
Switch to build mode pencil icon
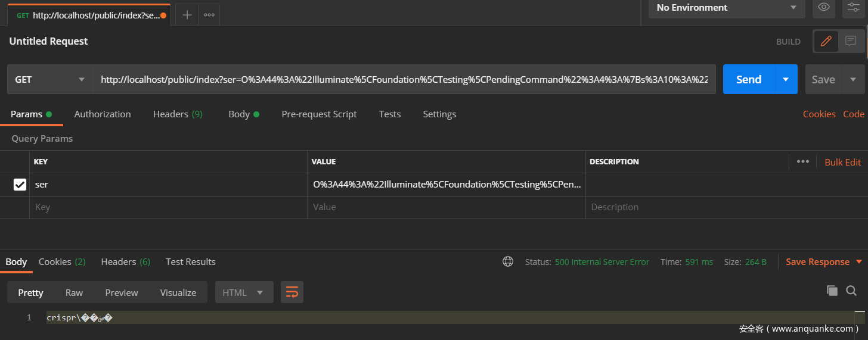pos(826,41)
